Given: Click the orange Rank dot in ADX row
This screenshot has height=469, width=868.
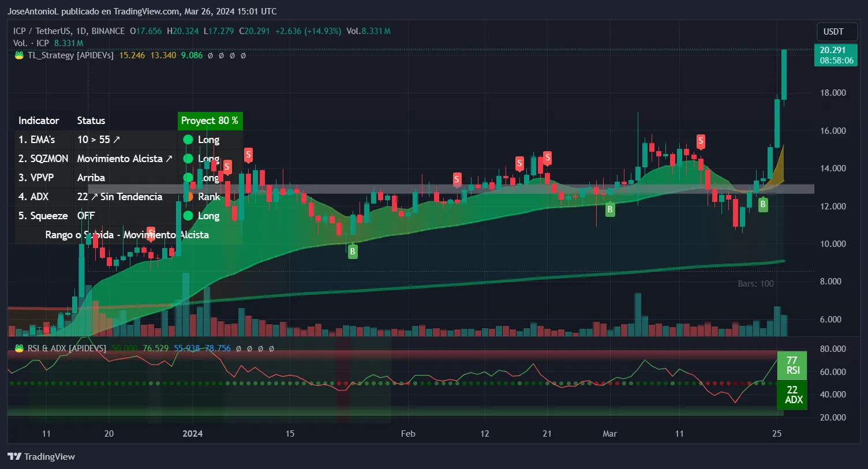Looking at the screenshot, I should tap(188, 197).
